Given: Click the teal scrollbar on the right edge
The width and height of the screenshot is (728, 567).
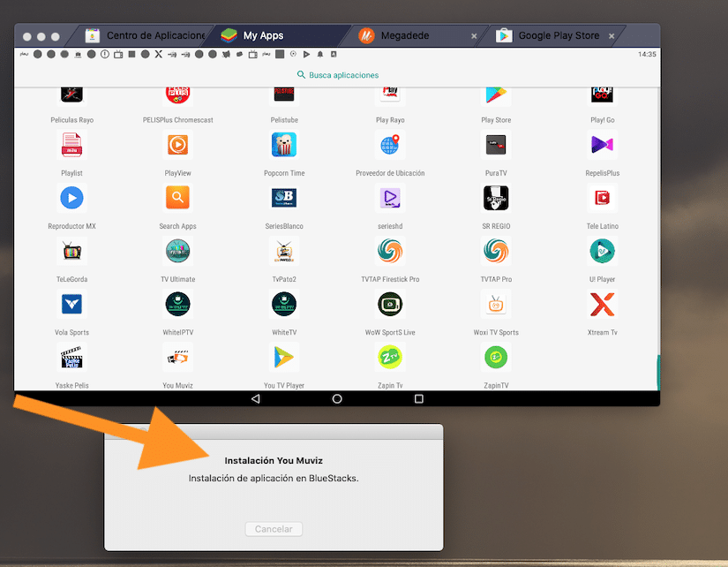Looking at the screenshot, I should click(x=658, y=371).
